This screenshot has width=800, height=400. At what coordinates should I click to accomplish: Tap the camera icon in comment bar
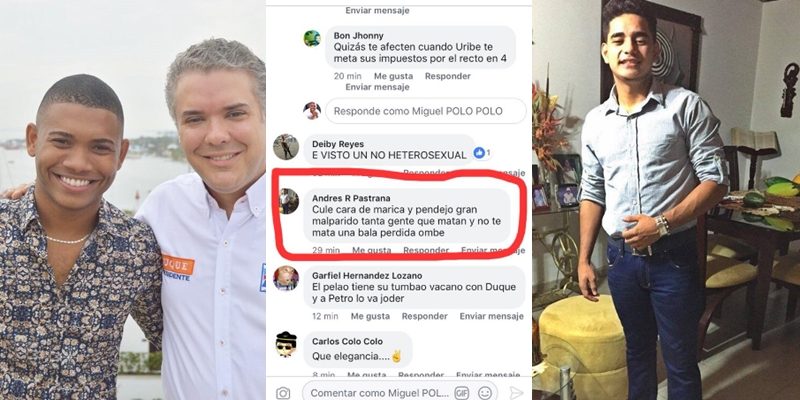(283, 393)
